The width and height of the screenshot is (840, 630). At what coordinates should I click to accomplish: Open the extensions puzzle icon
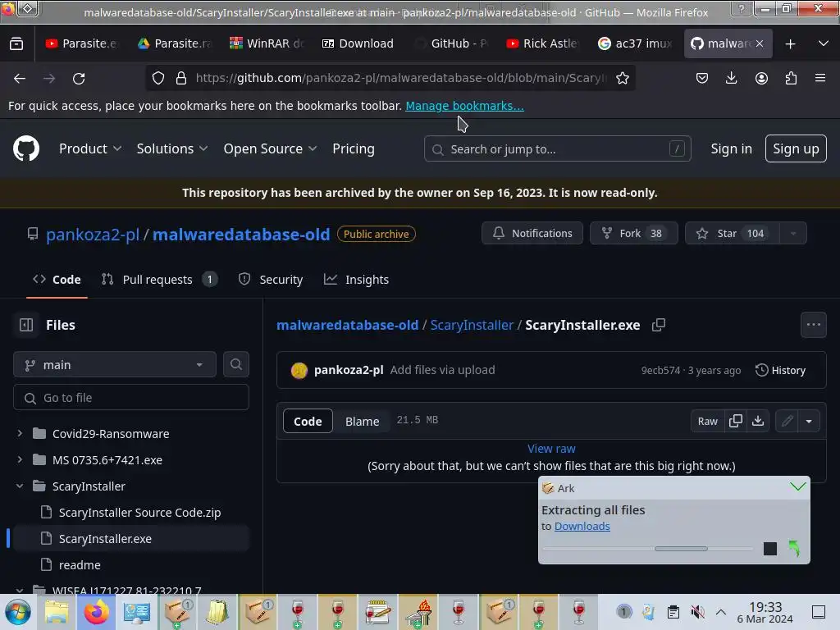pyautogui.click(x=791, y=78)
